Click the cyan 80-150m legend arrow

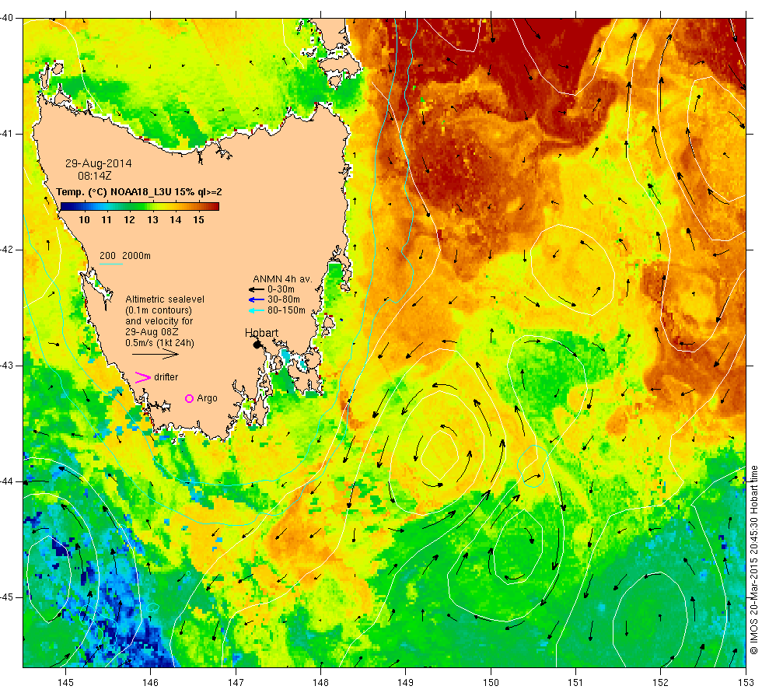point(256,310)
